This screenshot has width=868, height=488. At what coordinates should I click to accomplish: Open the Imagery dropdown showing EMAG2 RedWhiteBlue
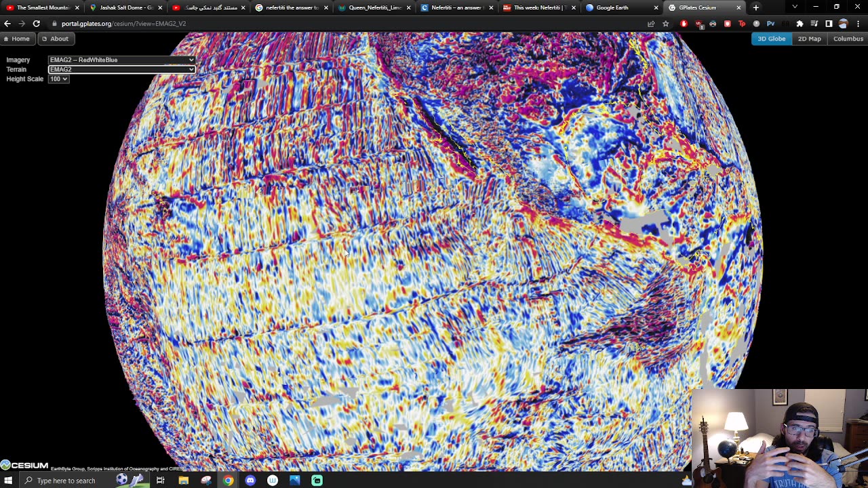click(x=122, y=60)
